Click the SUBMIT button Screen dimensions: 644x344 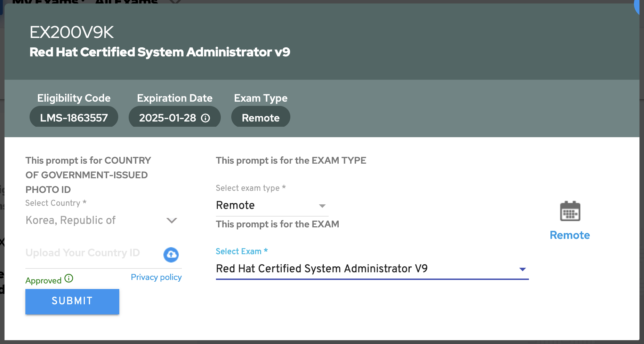[72, 302]
